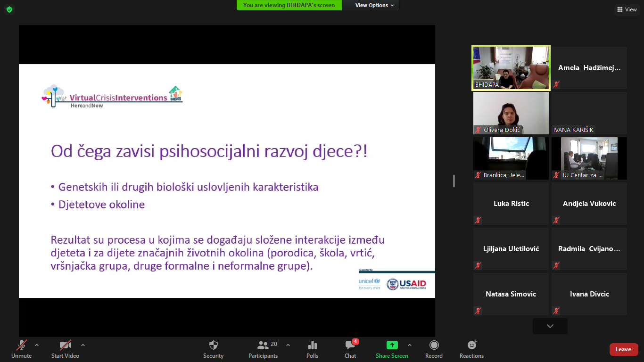
Task: Start recording with Record icon
Action: click(x=434, y=346)
